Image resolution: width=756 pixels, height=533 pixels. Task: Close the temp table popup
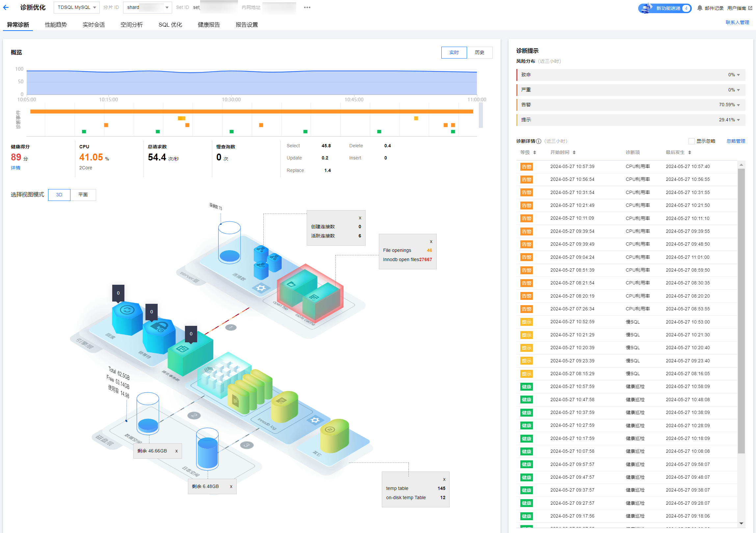tap(444, 479)
